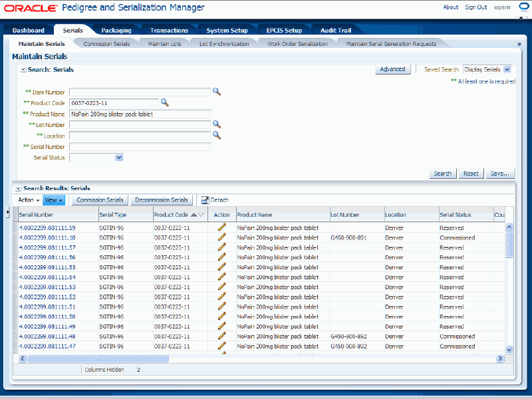The width and height of the screenshot is (532, 399).
Task: Switch to the Transactions tab
Action: click(x=169, y=30)
